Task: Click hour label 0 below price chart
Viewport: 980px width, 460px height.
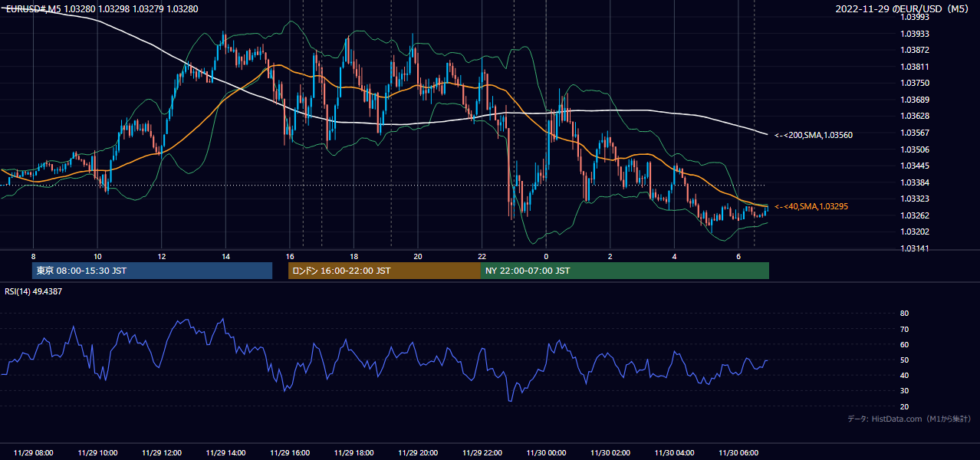Action: tap(546, 256)
